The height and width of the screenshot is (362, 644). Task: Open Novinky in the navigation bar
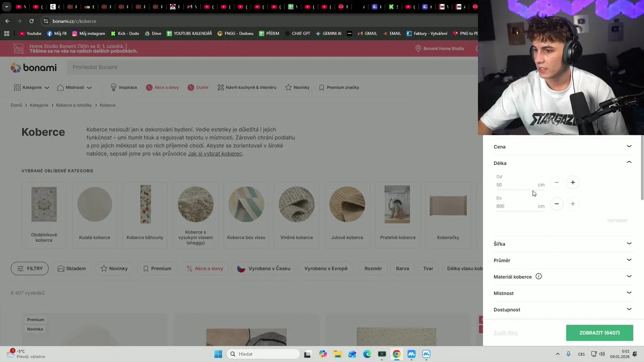pyautogui.click(x=297, y=87)
